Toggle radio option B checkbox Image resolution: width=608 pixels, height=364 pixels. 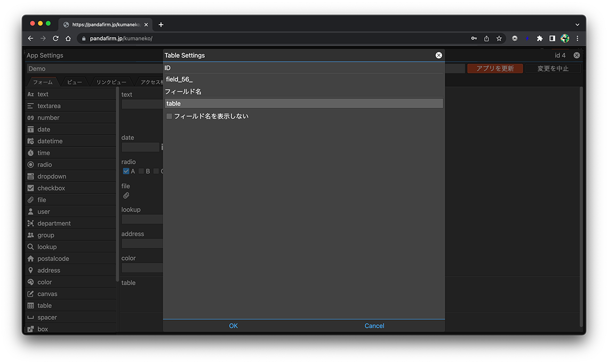tap(141, 171)
